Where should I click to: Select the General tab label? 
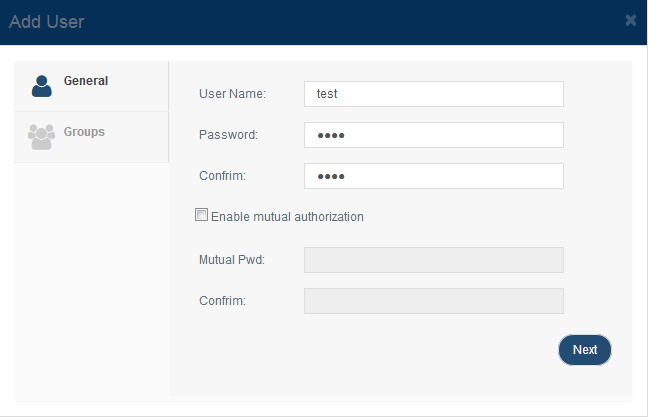[86, 81]
